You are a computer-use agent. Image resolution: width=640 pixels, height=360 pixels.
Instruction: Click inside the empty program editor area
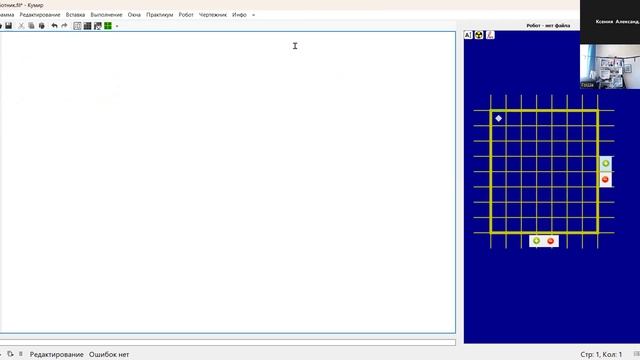[x=227, y=182]
